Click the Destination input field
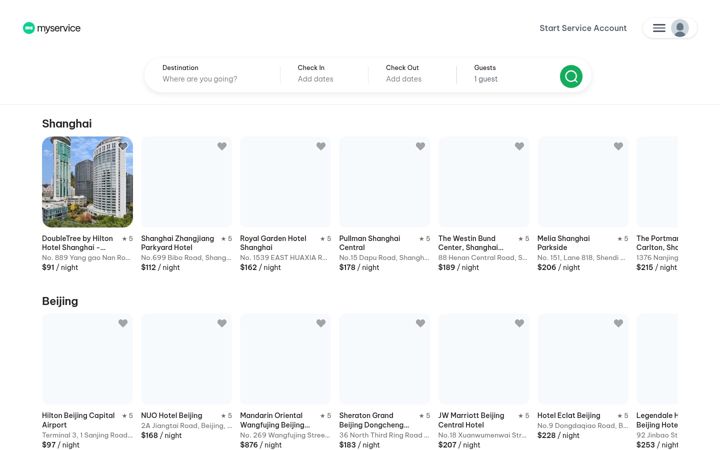The height and width of the screenshot is (450, 720). click(213, 73)
